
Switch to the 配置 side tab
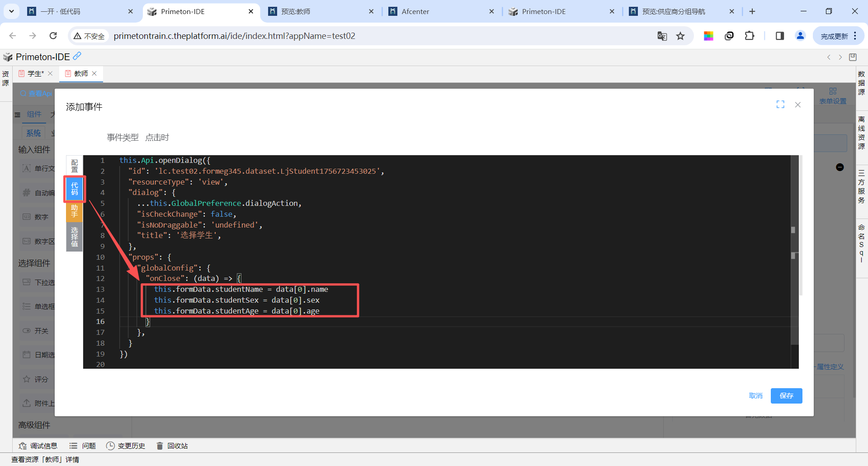pos(75,166)
